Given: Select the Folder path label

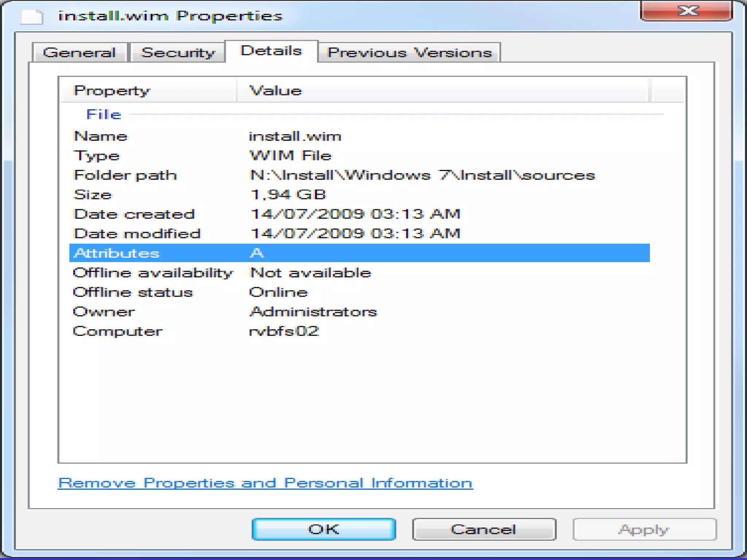Looking at the screenshot, I should click(x=125, y=175).
